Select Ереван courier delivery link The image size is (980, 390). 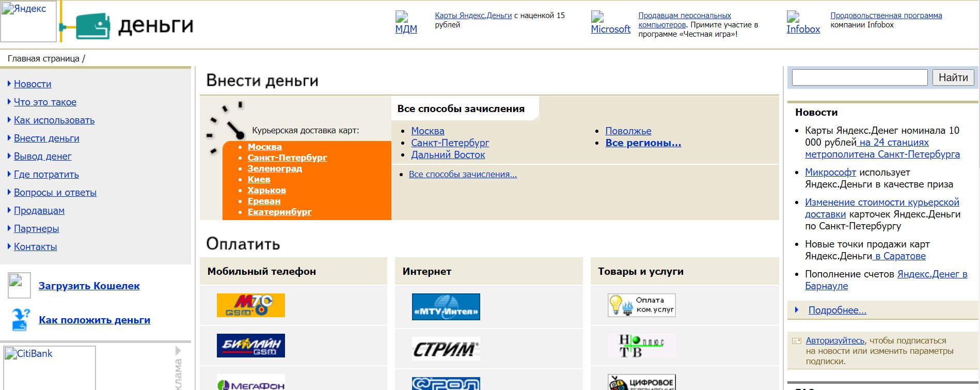pos(264,201)
